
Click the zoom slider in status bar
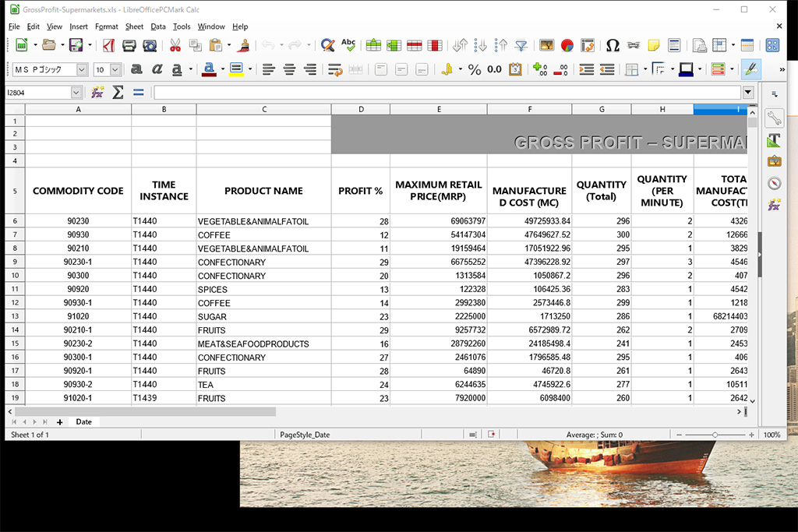[714, 435]
